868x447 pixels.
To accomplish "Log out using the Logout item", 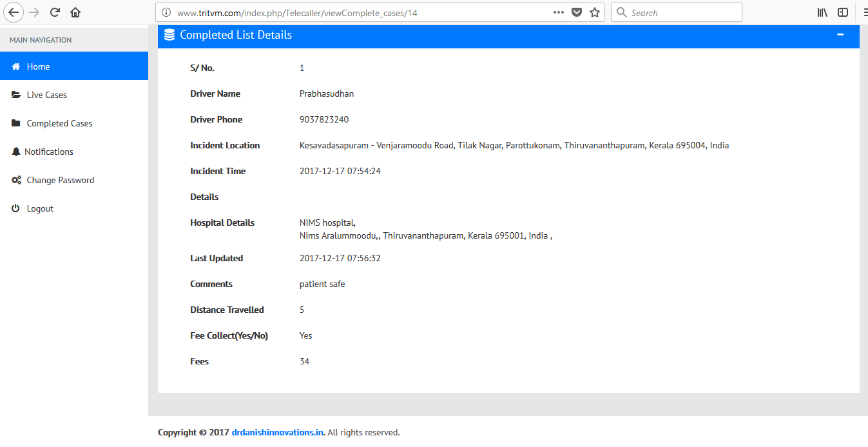I will (x=40, y=208).
